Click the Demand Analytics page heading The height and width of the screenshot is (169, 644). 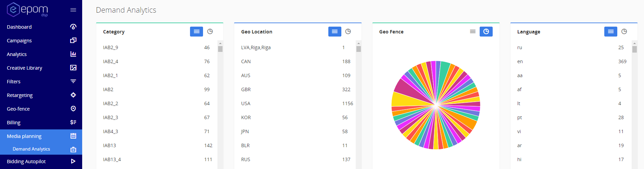click(x=126, y=10)
